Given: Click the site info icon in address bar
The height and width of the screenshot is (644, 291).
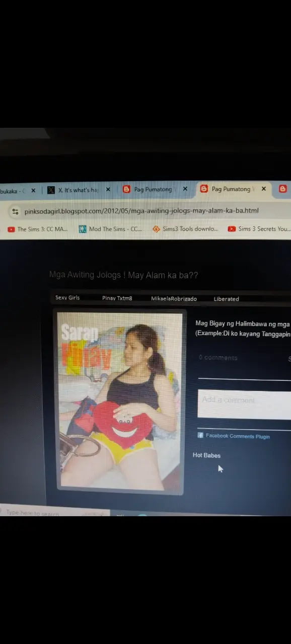Looking at the screenshot, I should point(15,211).
